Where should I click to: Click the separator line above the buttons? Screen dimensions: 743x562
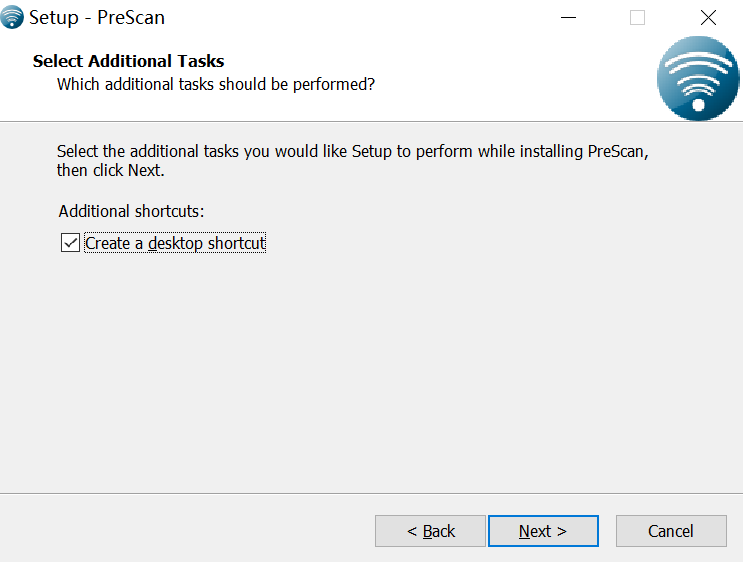click(x=372, y=493)
